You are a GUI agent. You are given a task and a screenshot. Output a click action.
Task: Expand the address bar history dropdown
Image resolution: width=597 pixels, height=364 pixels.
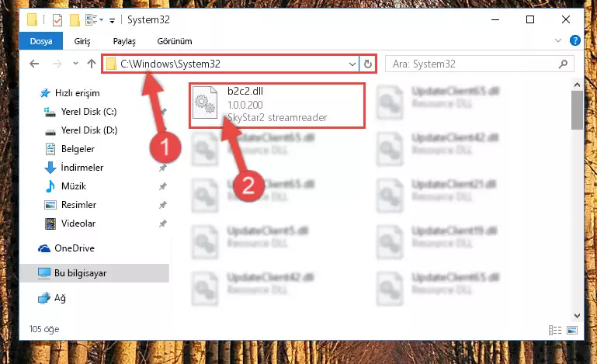(352, 64)
